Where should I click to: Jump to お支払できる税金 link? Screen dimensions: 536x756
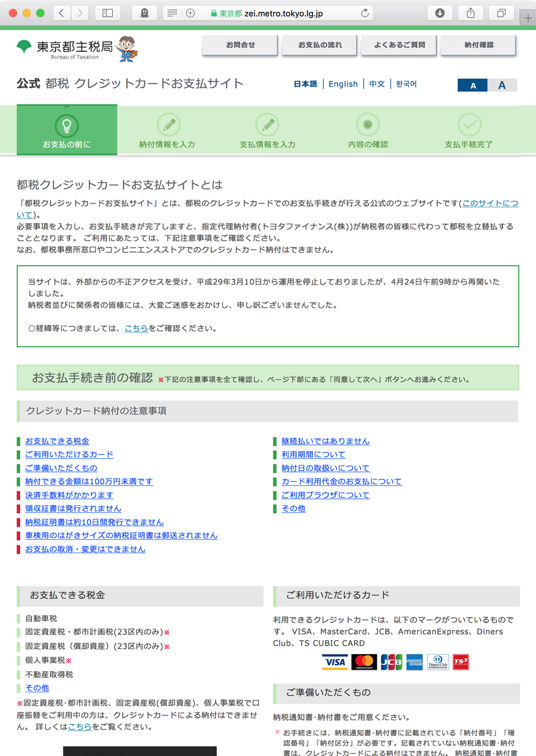tap(57, 441)
